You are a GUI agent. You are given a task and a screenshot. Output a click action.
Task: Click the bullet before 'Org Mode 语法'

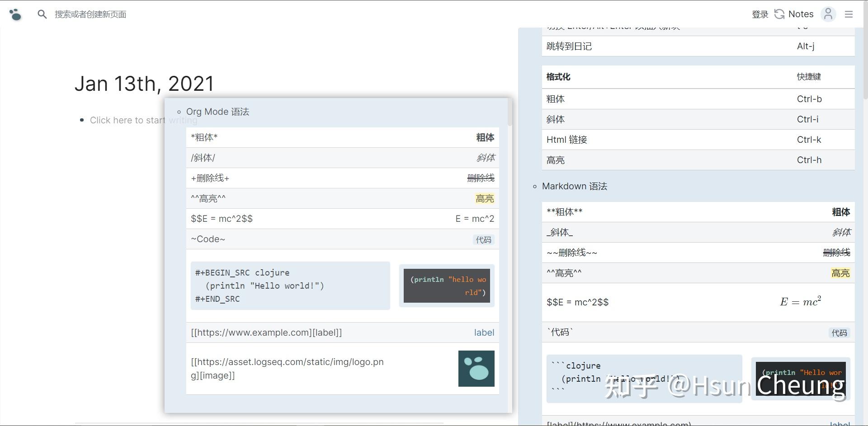click(x=180, y=112)
